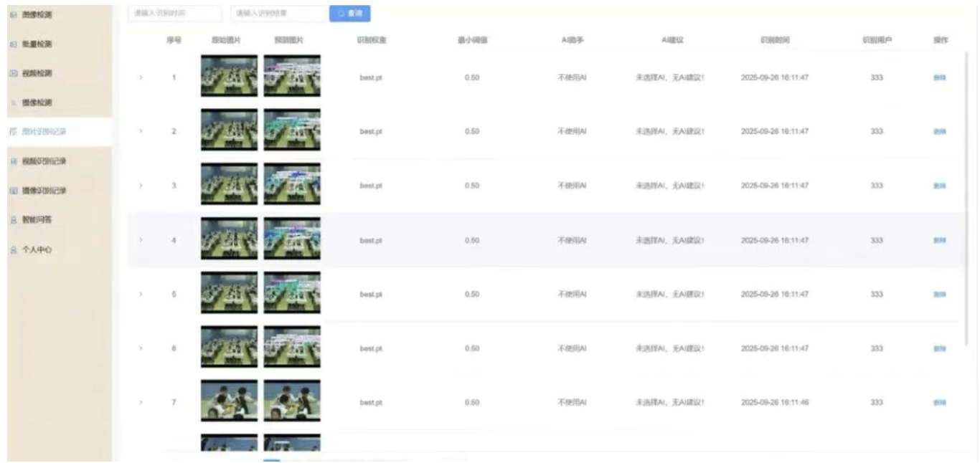Select 图片识别记录 in the sidebar
Image resolution: width=980 pixels, height=463 pixels.
coord(59,132)
